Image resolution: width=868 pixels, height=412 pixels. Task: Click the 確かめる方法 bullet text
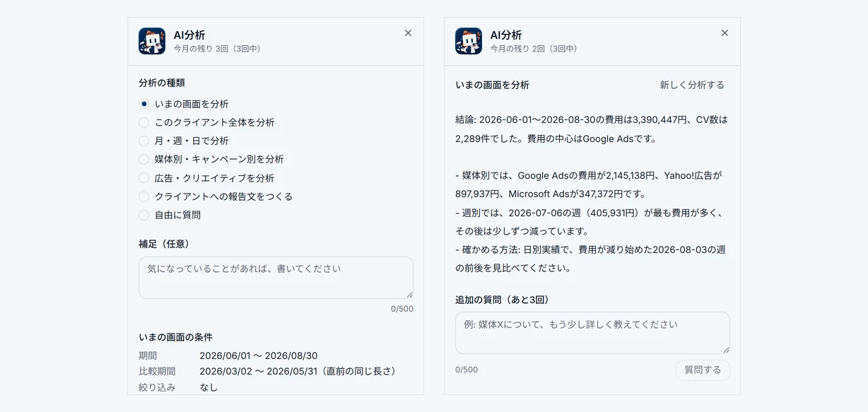tap(590, 259)
